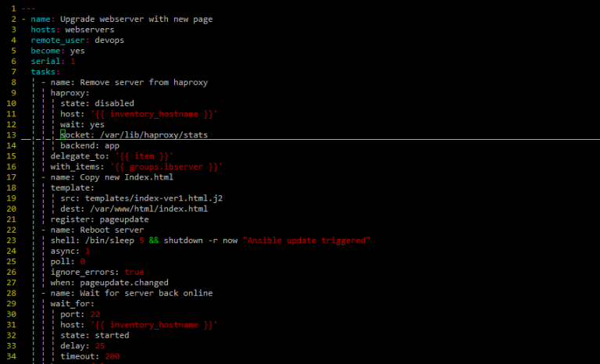600x364 pixels.
Task: Click the 'devops' remote_user value
Action: click(109, 40)
